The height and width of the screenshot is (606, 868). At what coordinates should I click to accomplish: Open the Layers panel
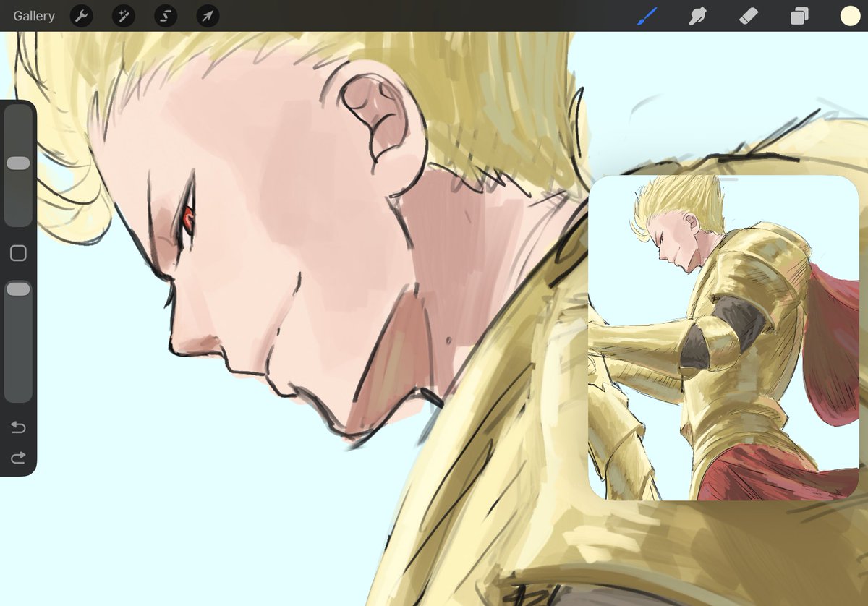click(x=799, y=16)
